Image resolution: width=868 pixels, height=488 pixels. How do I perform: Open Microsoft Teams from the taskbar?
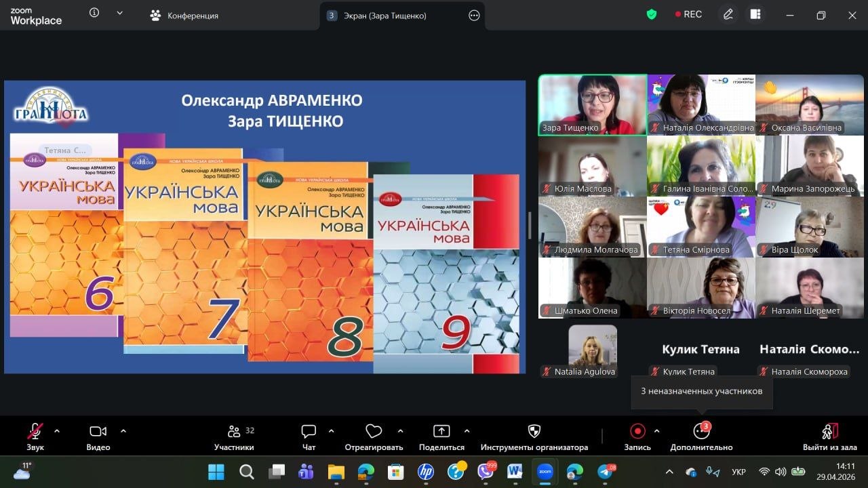pyautogui.click(x=307, y=472)
